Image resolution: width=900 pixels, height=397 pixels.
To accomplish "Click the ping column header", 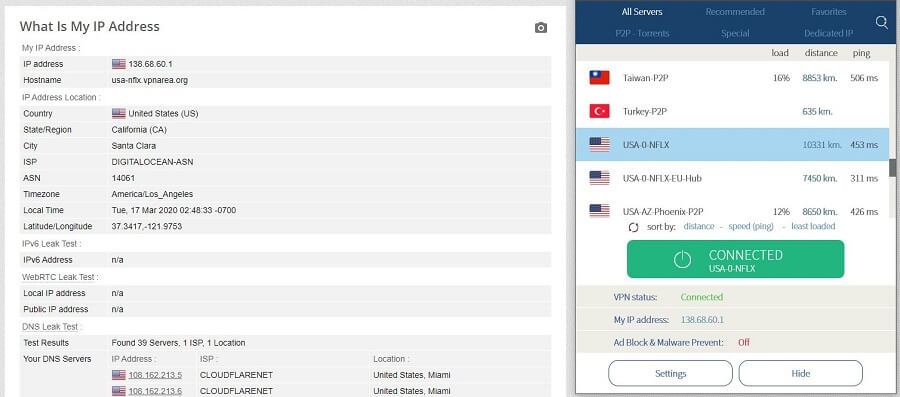I will point(861,53).
